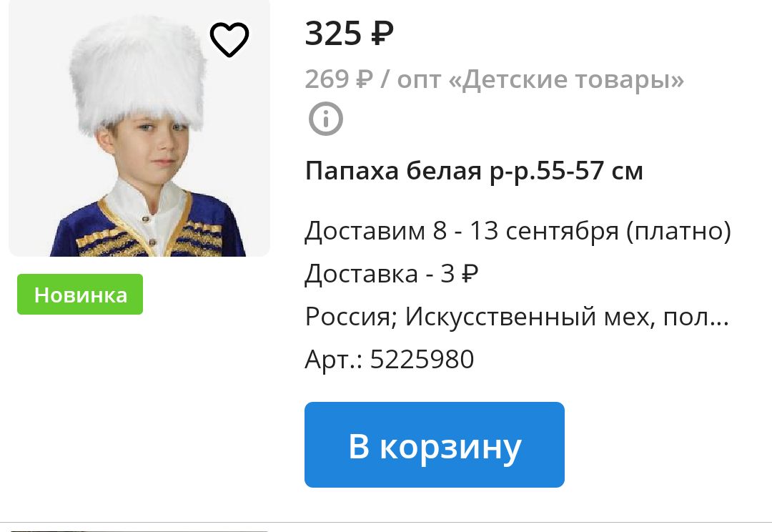Select the ruble sign next to 325
772x532 pixels.
[x=382, y=34]
